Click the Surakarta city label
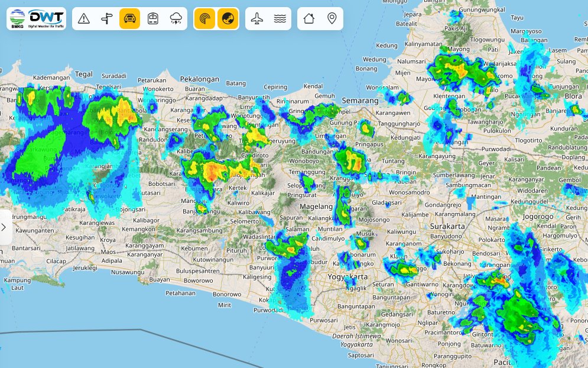The height and width of the screenshot is (368, 588). tap(447, 227)
